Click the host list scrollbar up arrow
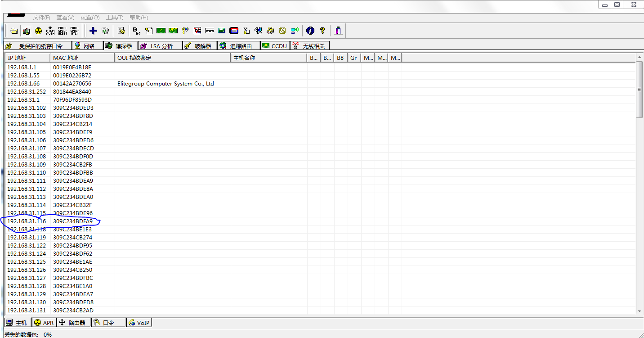 click(640, 57)
